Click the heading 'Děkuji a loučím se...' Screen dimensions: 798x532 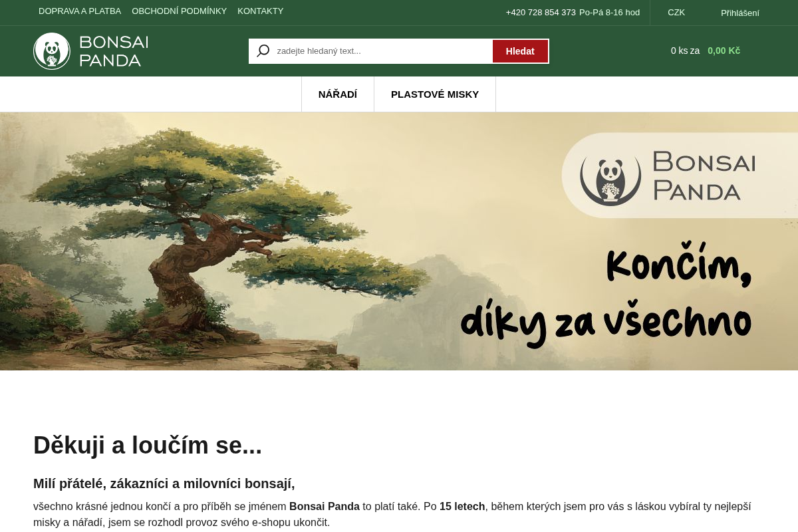pos(148,446)
